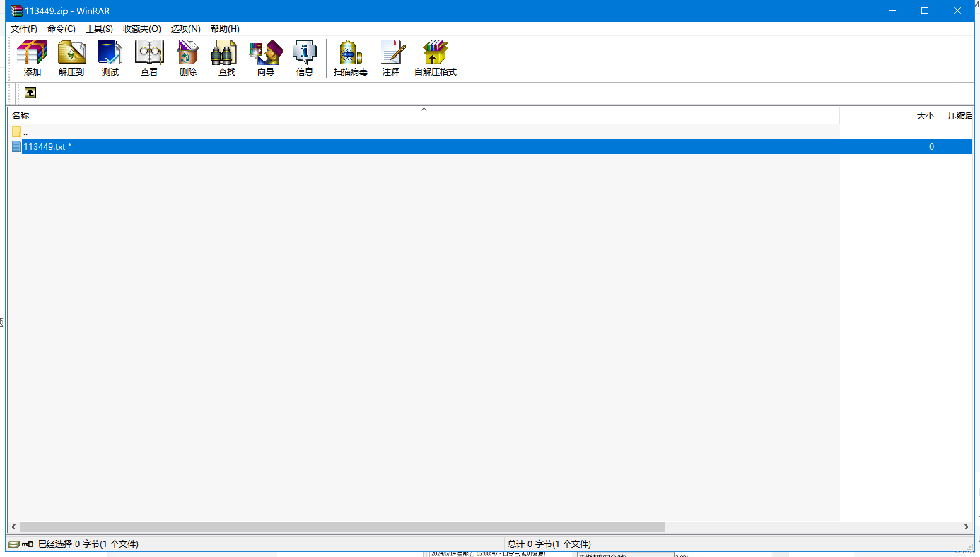The height and width of the screenshot is (557, 980).
Task: Open the Favorites (收藏夹) menu
Action: [141, 29]
